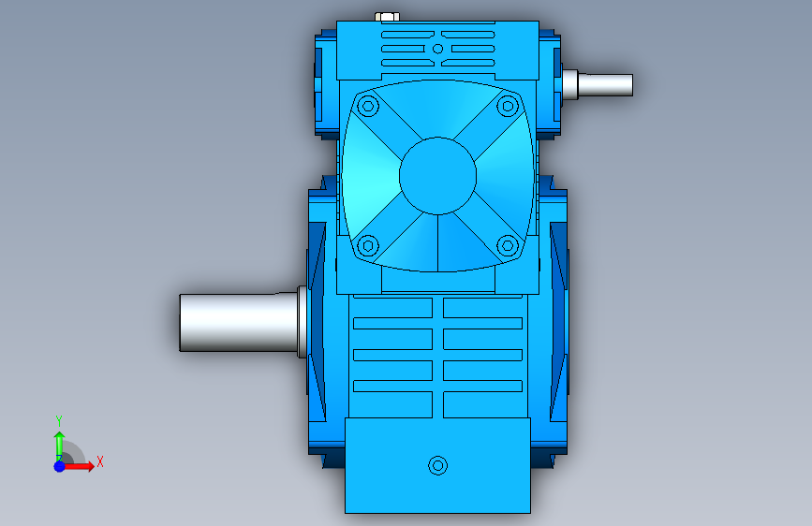Select the large grey output shaft on the left
812x526 pixels.
pyautogui.click(x=239, y=323)
